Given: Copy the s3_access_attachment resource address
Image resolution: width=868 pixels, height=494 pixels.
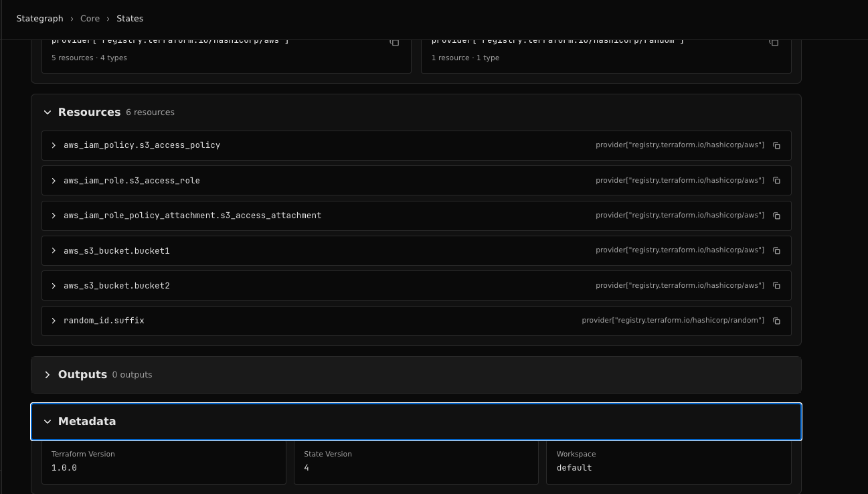Looking at the screenshot, I should point(776,216).
